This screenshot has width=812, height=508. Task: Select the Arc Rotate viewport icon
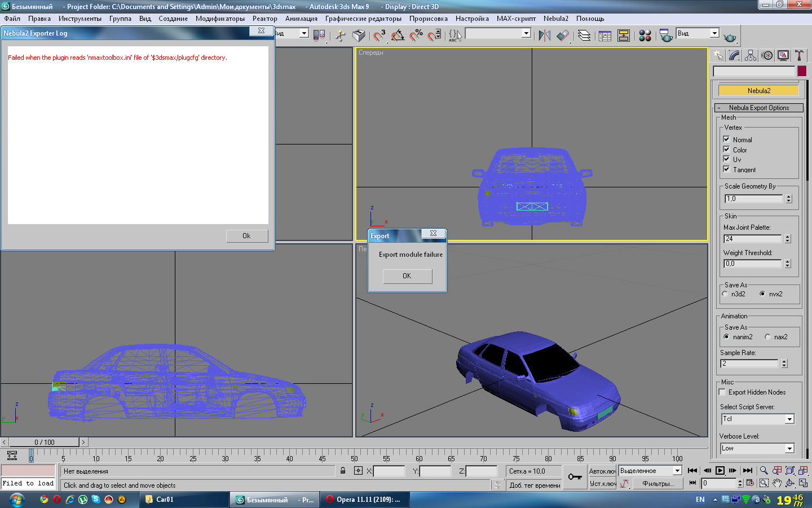click(x=790, y=483)
